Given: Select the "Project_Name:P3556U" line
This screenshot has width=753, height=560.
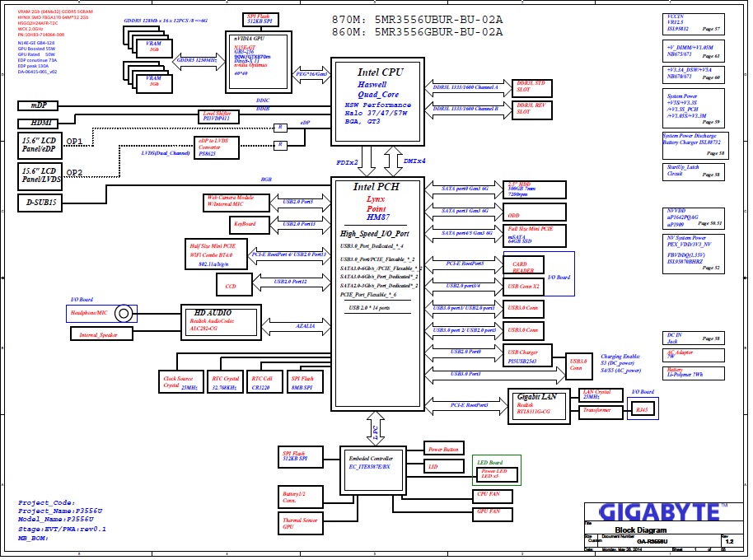Looking at the screenshot, I should point(60,511).
